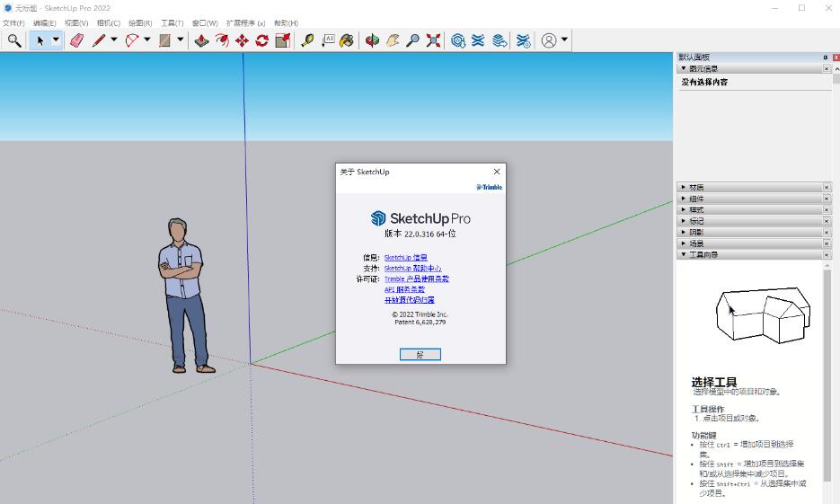840x504 pixels.
Task: Select the Move tool
Action: click(x=242, y=40)
